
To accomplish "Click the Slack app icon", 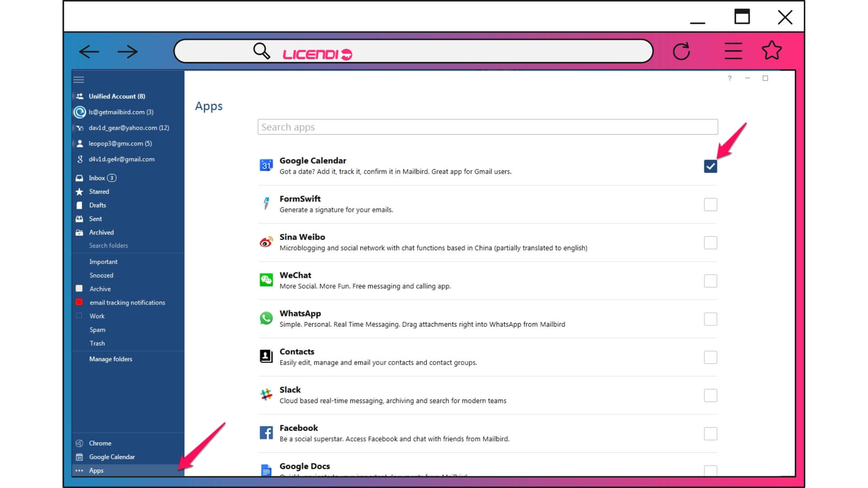I will point(265,394).
